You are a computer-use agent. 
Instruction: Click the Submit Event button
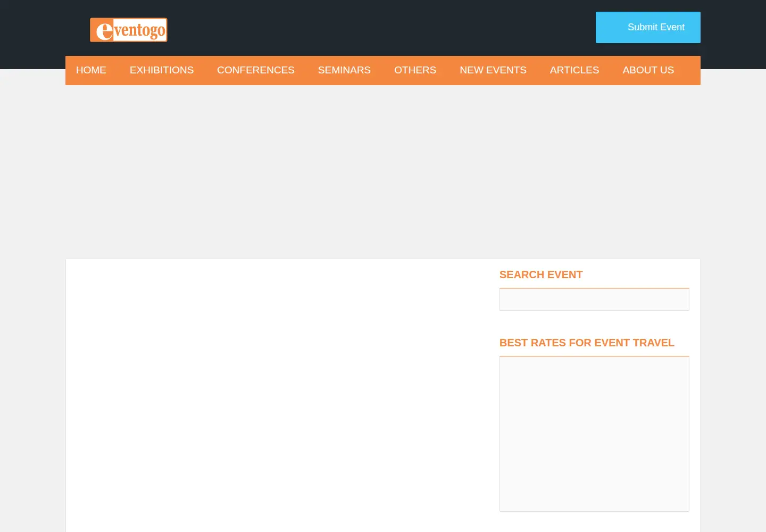tap(648, 27)
